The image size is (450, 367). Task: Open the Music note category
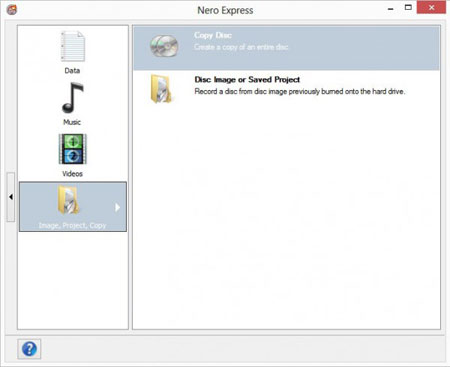coord(73,98)
